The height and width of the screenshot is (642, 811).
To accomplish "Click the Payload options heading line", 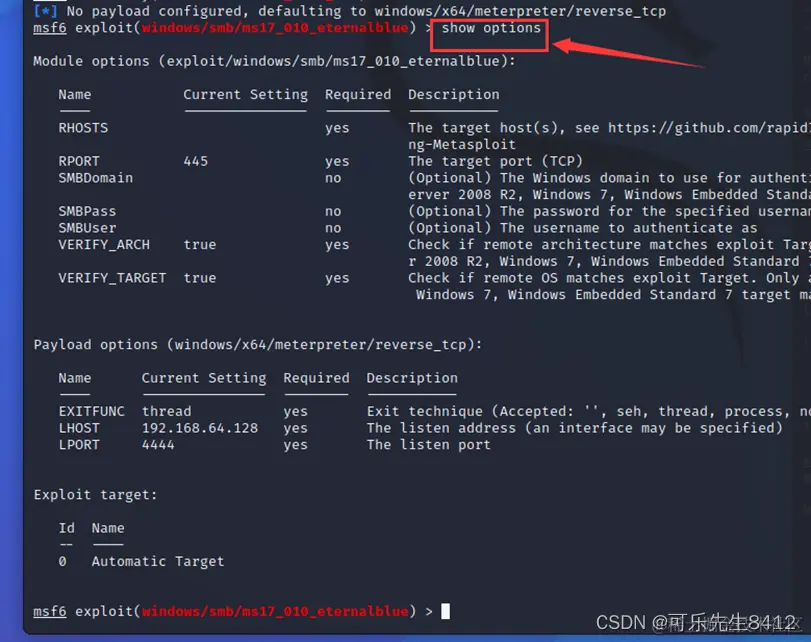I will [x=258, y=345].
